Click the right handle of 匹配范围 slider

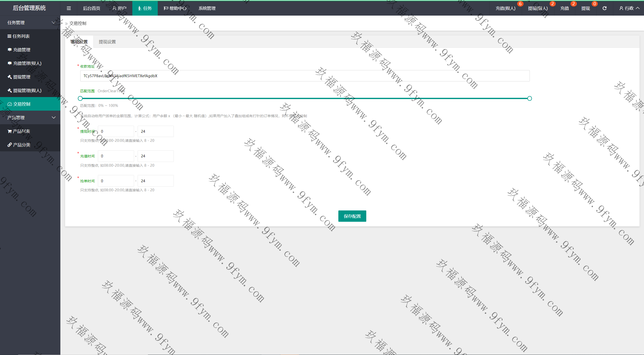pyautogui.click(x=530, y=99)
